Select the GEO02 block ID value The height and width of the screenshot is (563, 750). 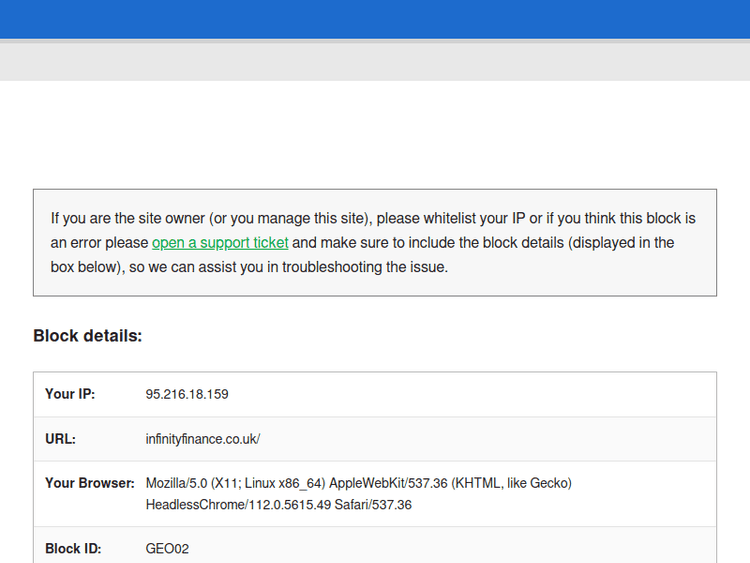pyautogui.click(x=167, y=549)
